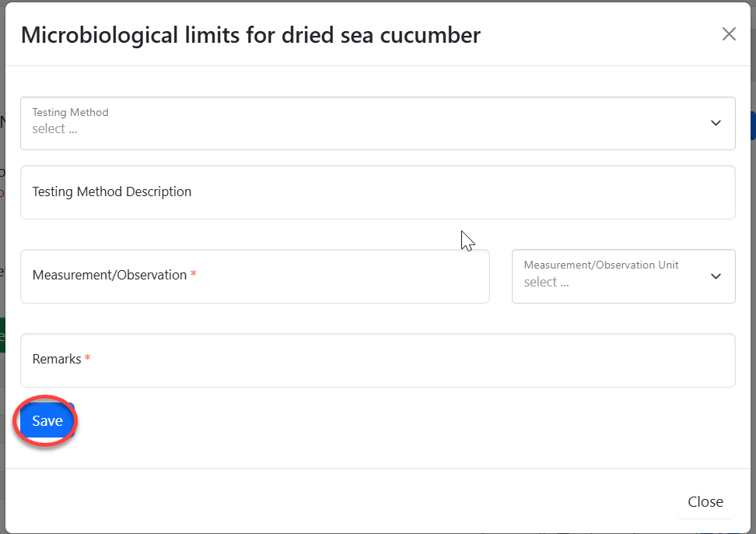Click the green button sliver behind the dialog

[2, 335]
